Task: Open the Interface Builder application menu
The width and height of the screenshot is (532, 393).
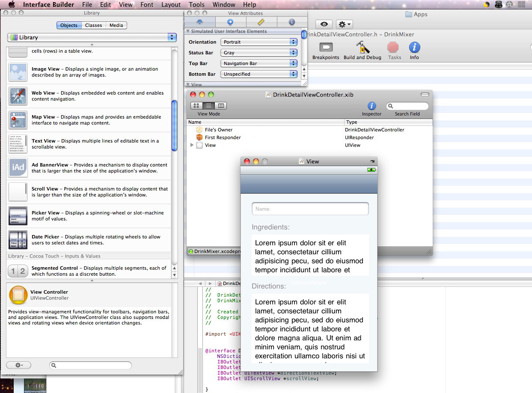Action: 48,5
